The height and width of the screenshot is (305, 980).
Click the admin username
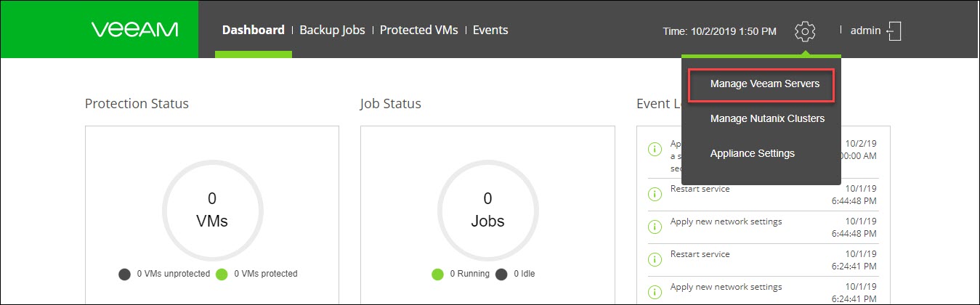click(x=865, y=30)
